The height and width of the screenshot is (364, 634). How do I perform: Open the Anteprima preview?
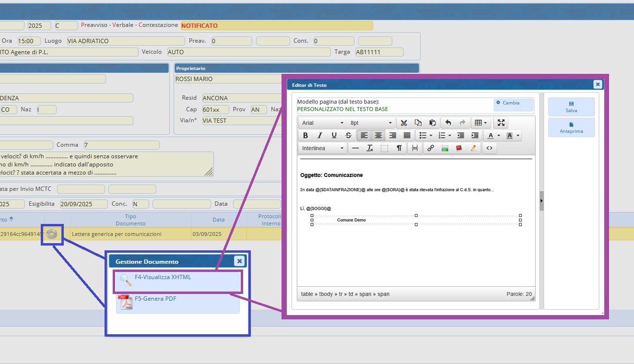(571, 128)
